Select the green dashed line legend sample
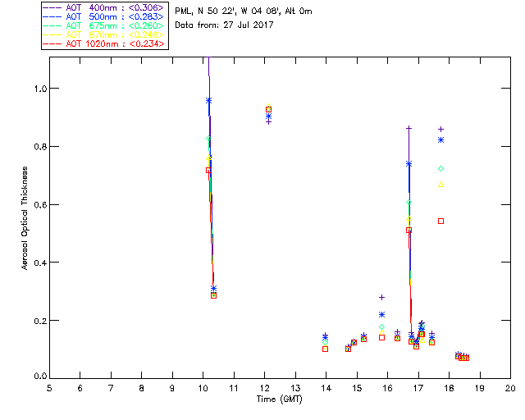Screen dimensions: 525x420 click(x=52, y=25)
